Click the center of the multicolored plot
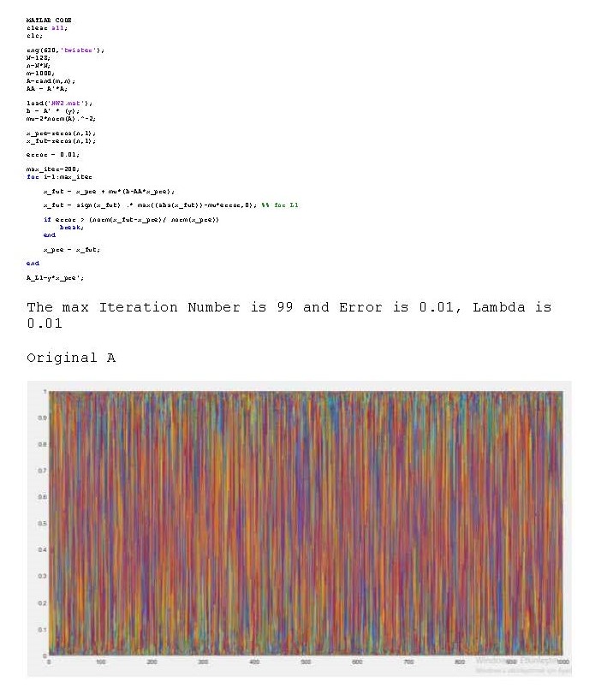The height and width of the screenshot is (700, 607). pyautogui.click(x=306, y=523)
